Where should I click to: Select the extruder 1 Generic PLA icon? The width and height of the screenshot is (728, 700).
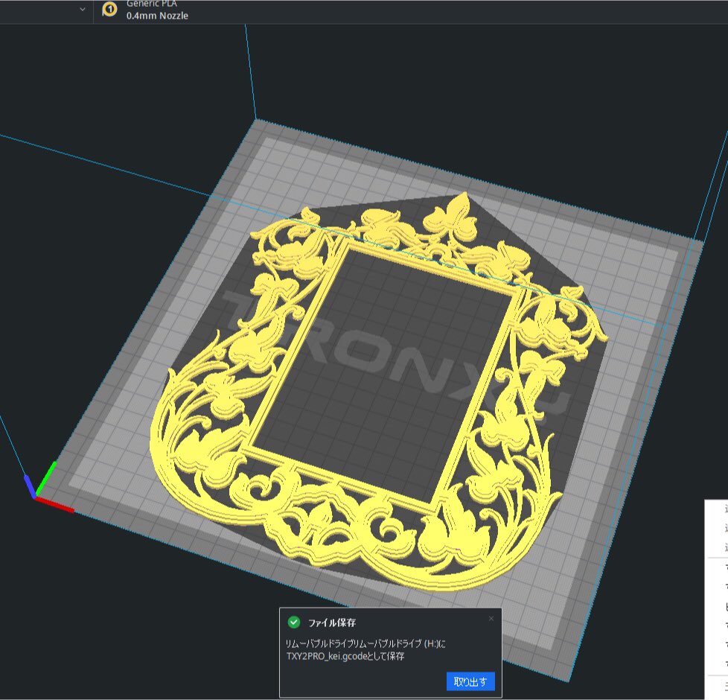click(x=109, y=9)
